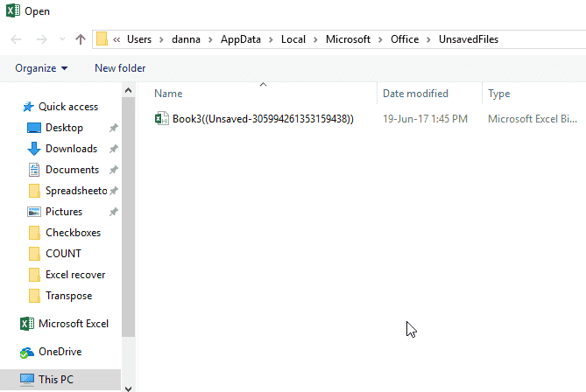This screenshot has width=586, height=392.
Task: Sort by Type column header
Action: click(499, 94)
